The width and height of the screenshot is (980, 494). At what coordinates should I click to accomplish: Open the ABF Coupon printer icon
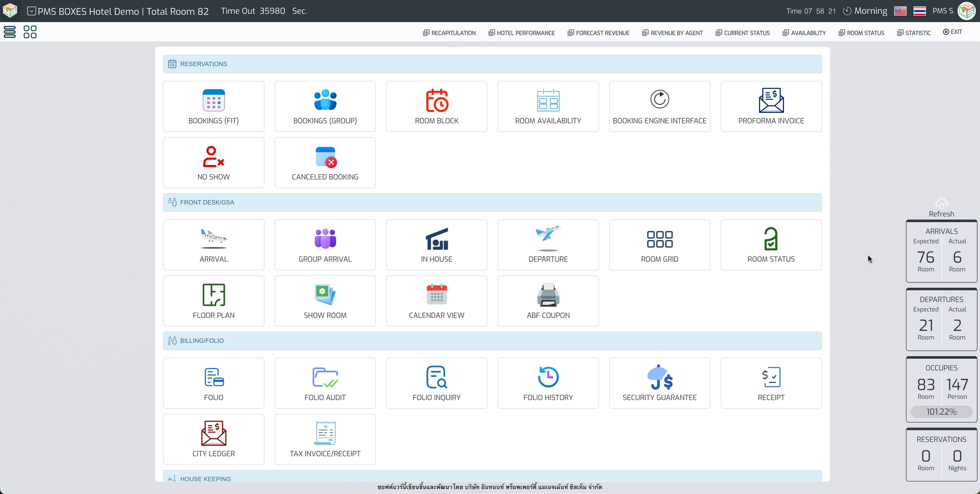[x=548, y=295]
